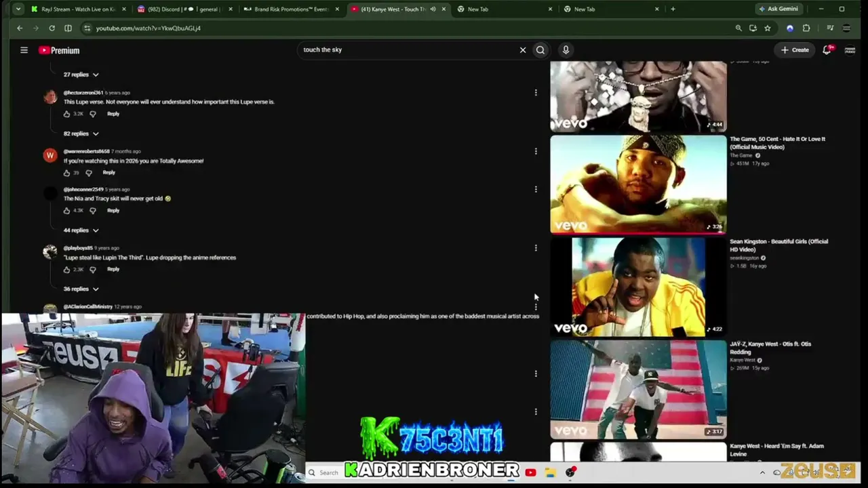Screen dimensions: 868x488
Task: Toggle the browser side panel
Action: (68, 28)
